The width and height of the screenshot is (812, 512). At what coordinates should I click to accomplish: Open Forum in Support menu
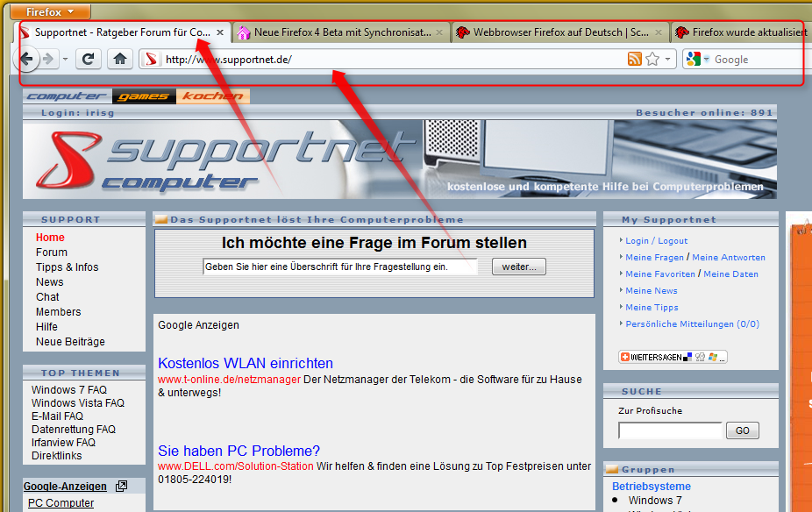[51, 252]
